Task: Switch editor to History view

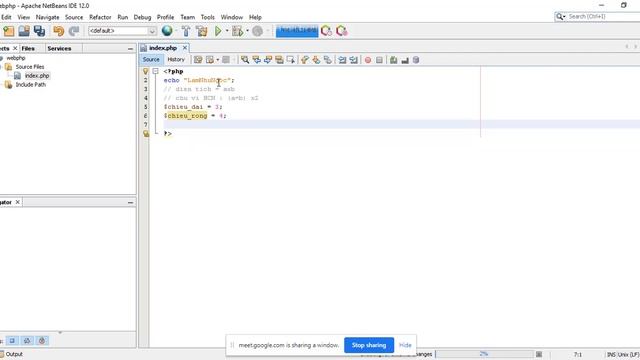Action: 176,60
